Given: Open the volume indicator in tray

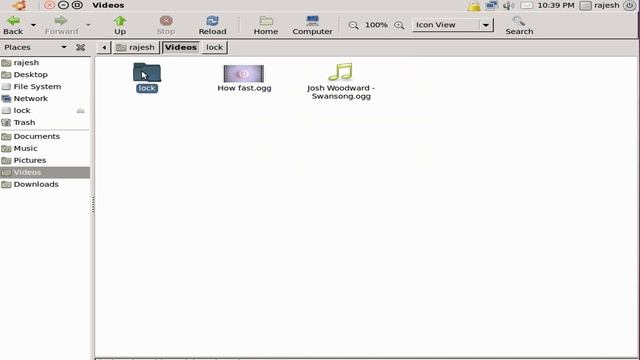Looking at the screenshot, I should pyautogui.click(x=509, y=5).
